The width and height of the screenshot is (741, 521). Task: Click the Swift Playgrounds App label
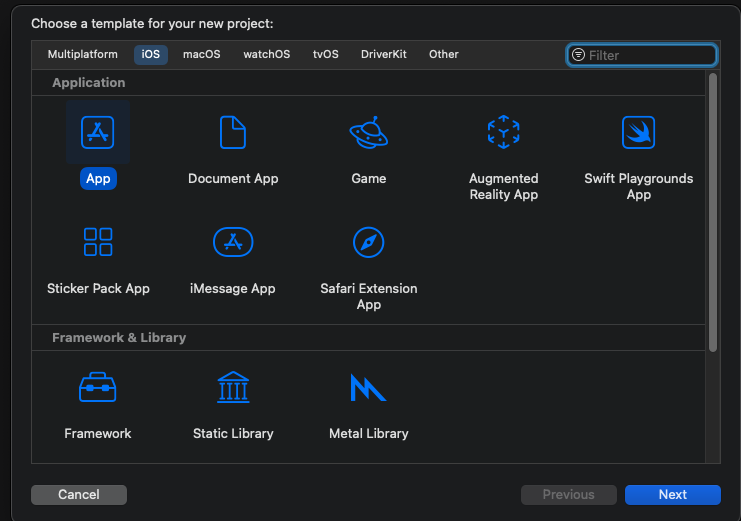point(638,186)
